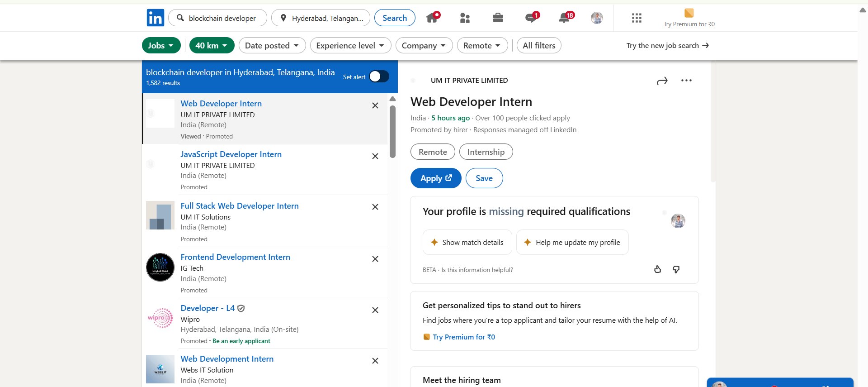Click thumbs up on helpful feedback

[657, 270]
